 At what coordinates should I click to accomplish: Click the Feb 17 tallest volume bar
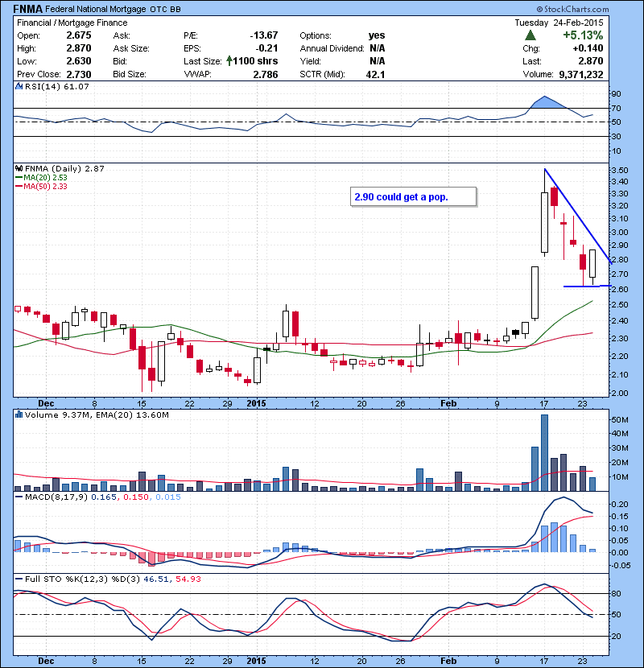coord(544,453)
